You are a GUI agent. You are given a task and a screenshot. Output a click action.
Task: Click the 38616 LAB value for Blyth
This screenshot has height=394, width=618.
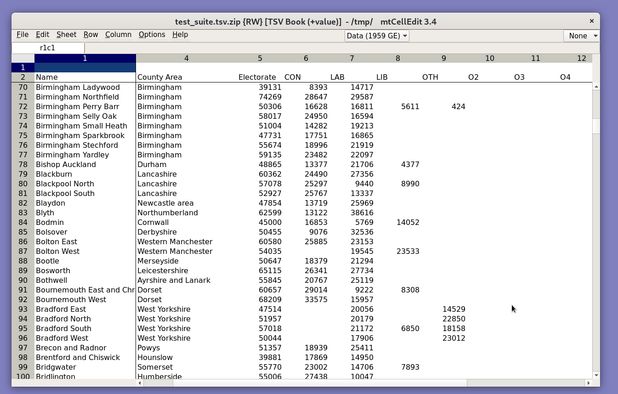pyautogui.click(x=352, y=213)
